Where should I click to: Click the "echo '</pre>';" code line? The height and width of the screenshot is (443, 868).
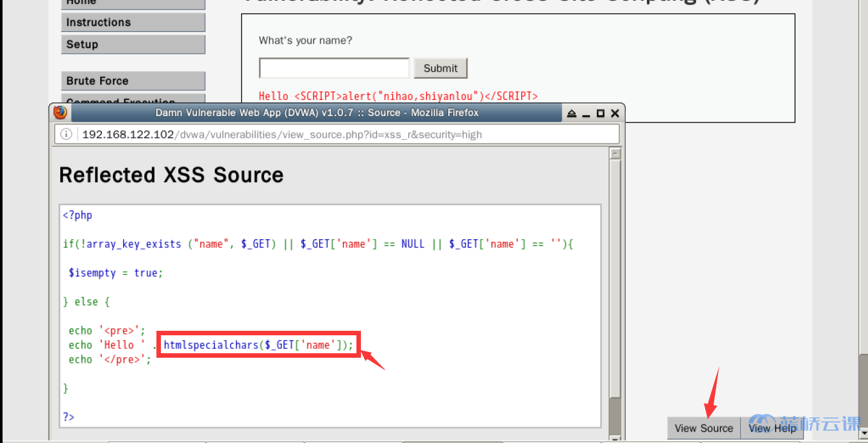(110, 360)
